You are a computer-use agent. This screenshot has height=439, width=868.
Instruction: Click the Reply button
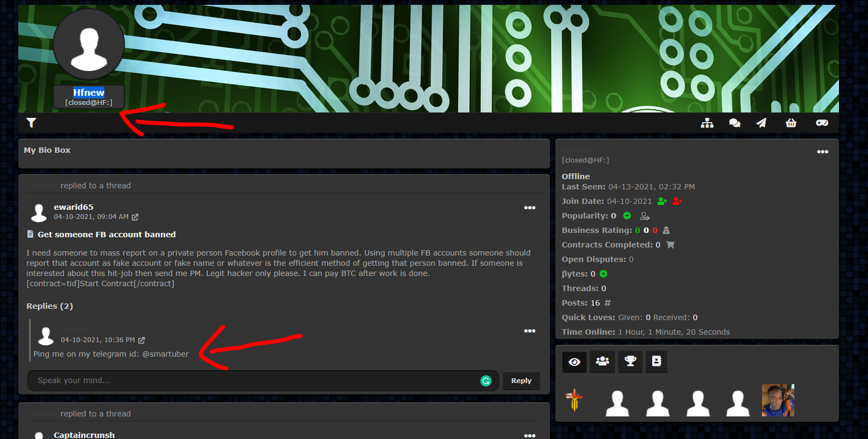521,381
